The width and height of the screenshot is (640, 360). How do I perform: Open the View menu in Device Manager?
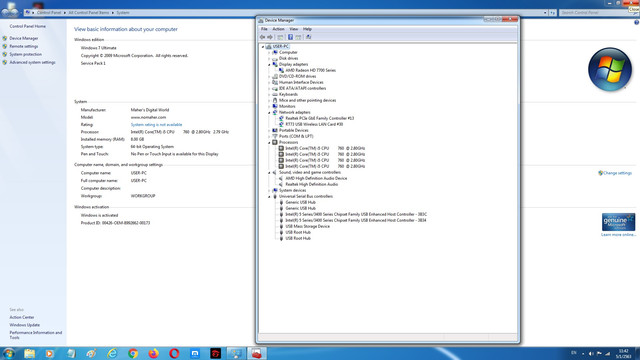pos(293,29)
